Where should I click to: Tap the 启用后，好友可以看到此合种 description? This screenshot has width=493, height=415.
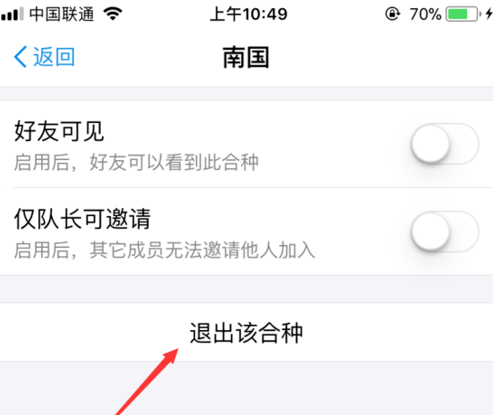[x=136, y=163]
